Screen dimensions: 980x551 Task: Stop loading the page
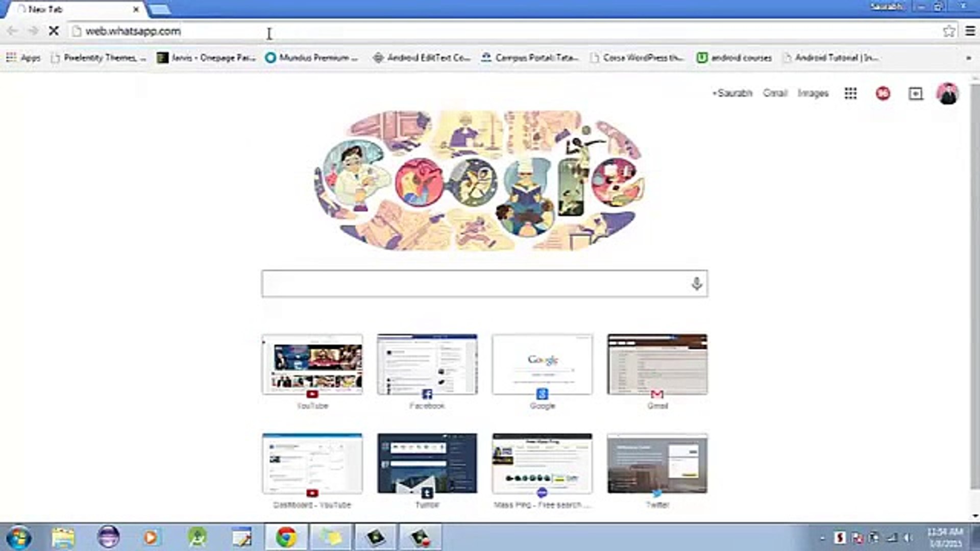[x=53, y=31]
